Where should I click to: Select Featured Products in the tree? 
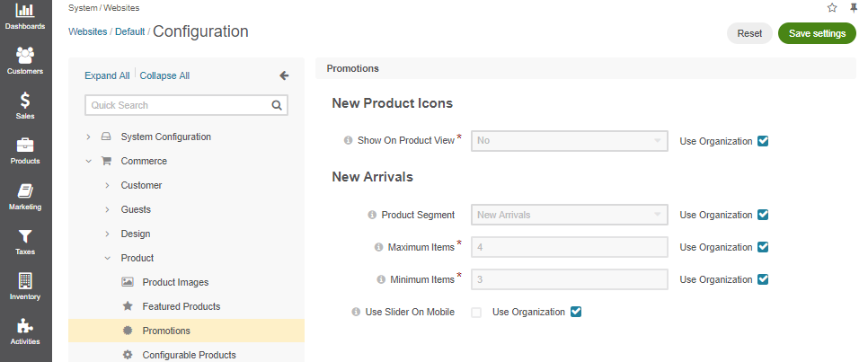[x=181, y=306]
